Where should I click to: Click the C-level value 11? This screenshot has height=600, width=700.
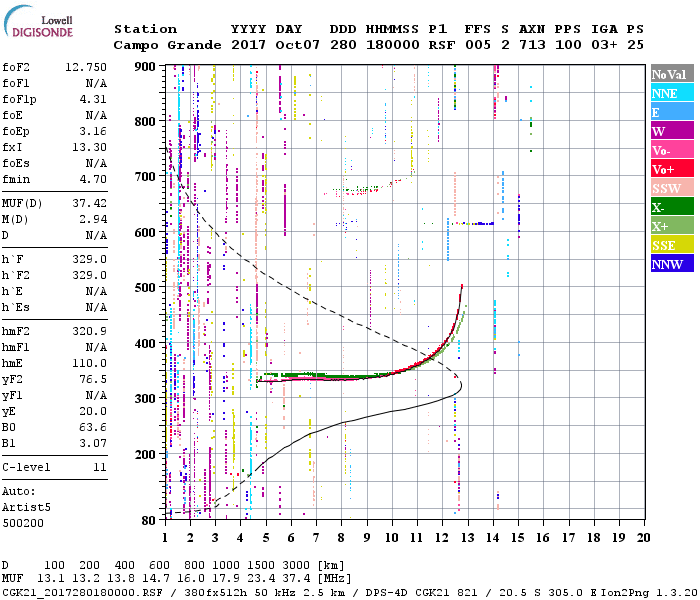(100, 466)
